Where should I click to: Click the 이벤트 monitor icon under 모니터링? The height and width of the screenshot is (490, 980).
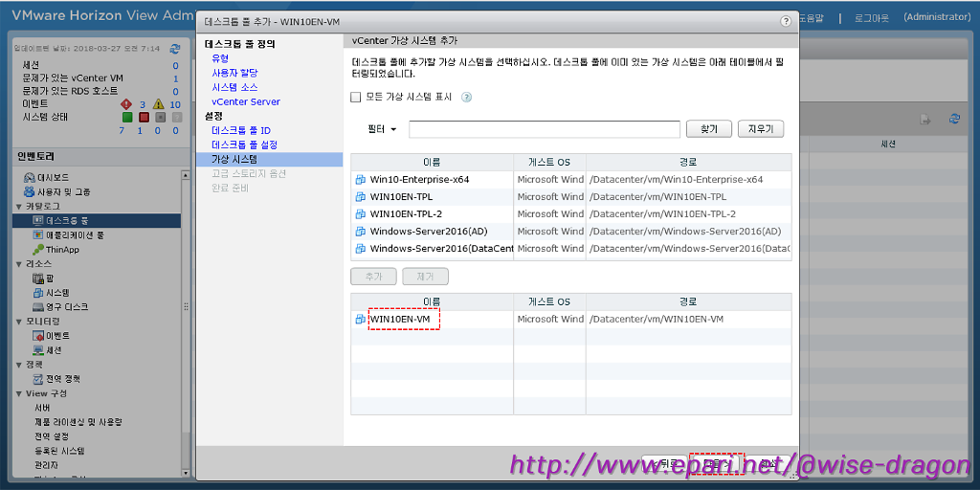pyautogui.click(x=37, y=336)
